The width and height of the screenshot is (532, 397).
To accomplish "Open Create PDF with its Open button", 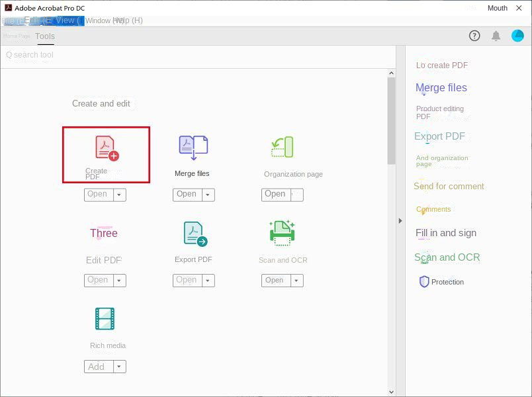I will (99, 195).
